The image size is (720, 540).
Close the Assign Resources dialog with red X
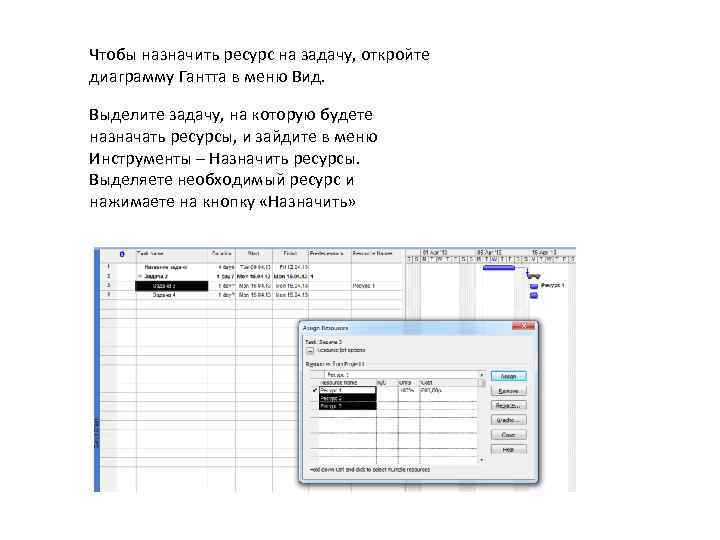pos(523,326)
